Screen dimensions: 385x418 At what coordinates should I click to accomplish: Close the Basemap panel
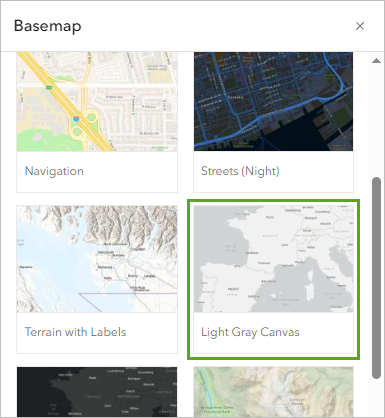tap(360, 26)
